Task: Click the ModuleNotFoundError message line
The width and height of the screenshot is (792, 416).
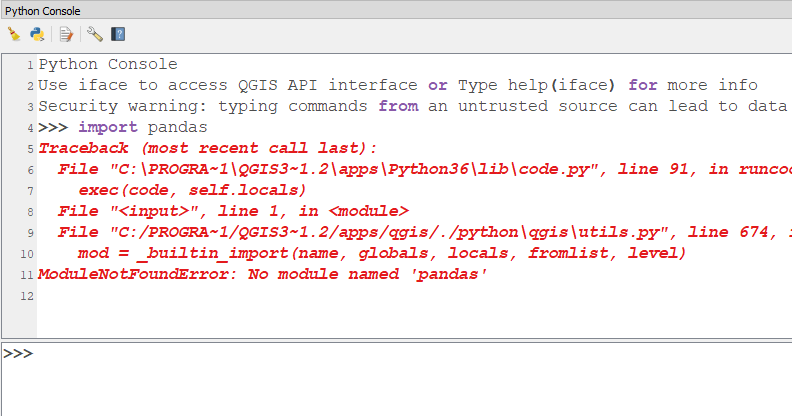Action: pyautogui.click(x=263, y=274)
